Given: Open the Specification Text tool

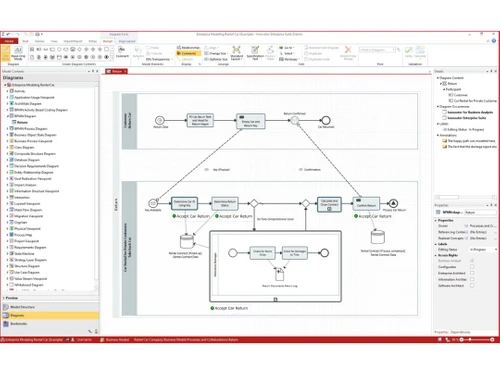Looking at the screenshot, I should click(x=255, y=53).
